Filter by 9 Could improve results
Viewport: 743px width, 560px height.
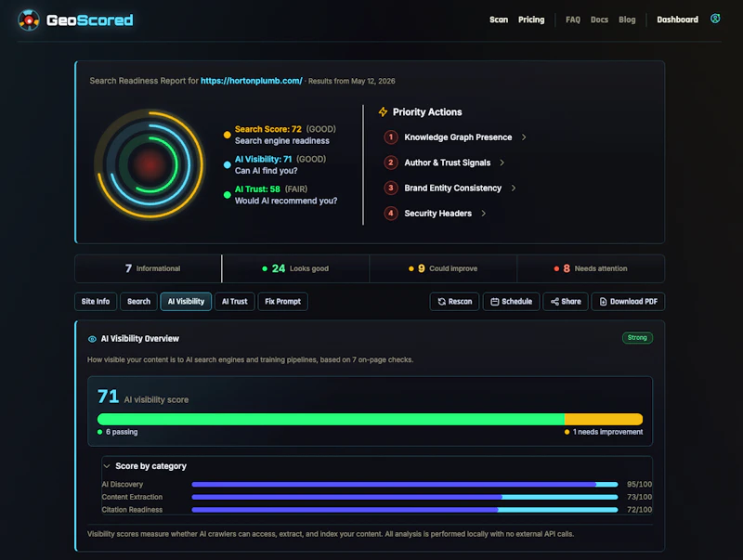point(443,268)
